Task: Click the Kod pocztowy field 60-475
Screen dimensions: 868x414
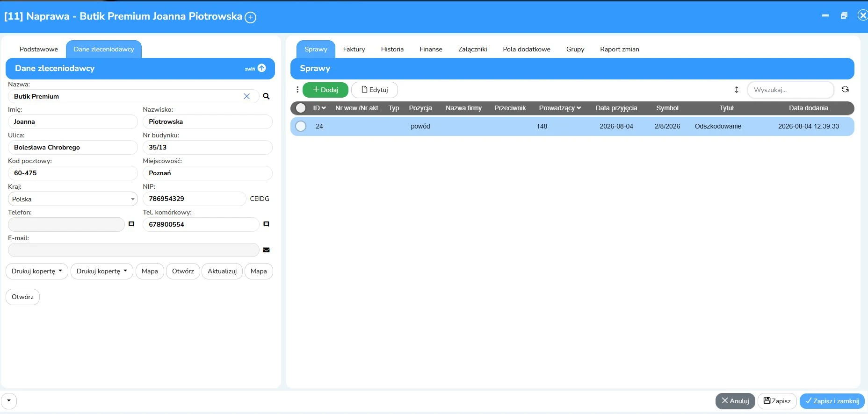Action: click(72, 173)
